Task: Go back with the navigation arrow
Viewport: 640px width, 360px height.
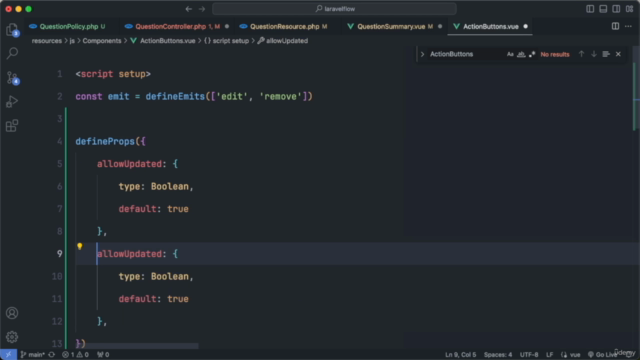Action: point(189,9)
